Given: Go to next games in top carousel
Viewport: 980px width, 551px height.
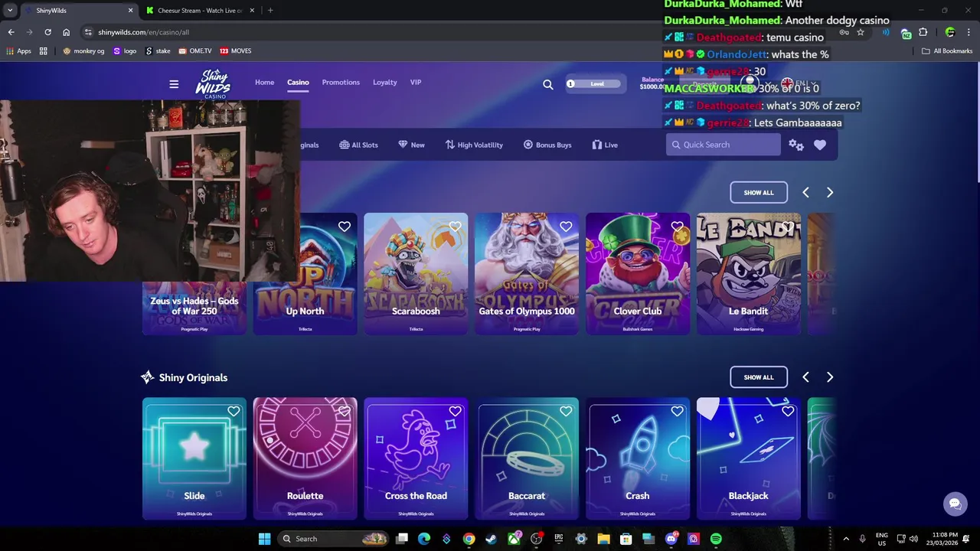Looking at the screenshot, I should [x=829, y=193].
